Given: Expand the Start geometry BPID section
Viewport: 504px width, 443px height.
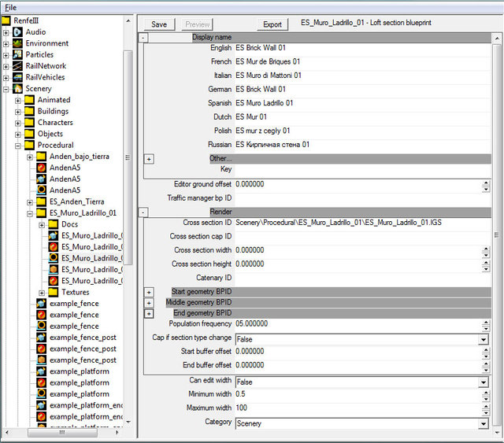Looking at the screenshot, I should (x=148, y=293).
